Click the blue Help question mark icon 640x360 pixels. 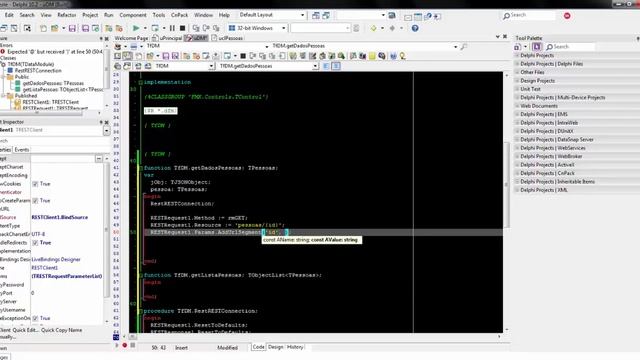[415, 28]
